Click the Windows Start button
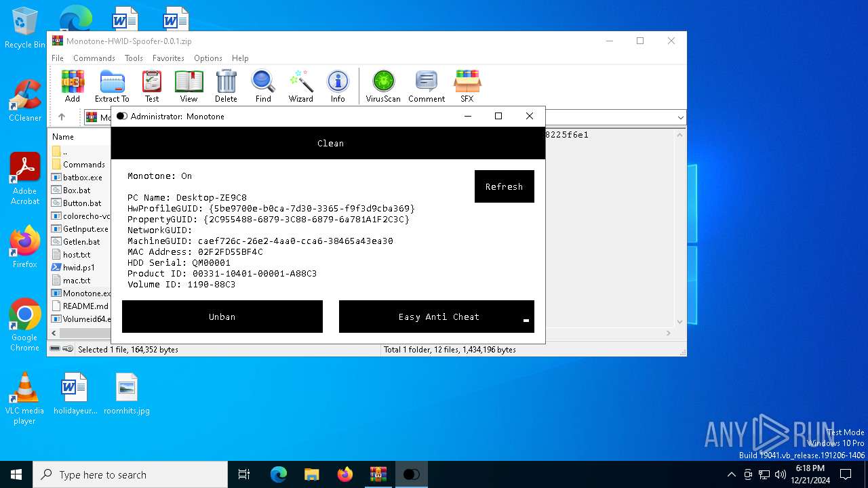 16,474
